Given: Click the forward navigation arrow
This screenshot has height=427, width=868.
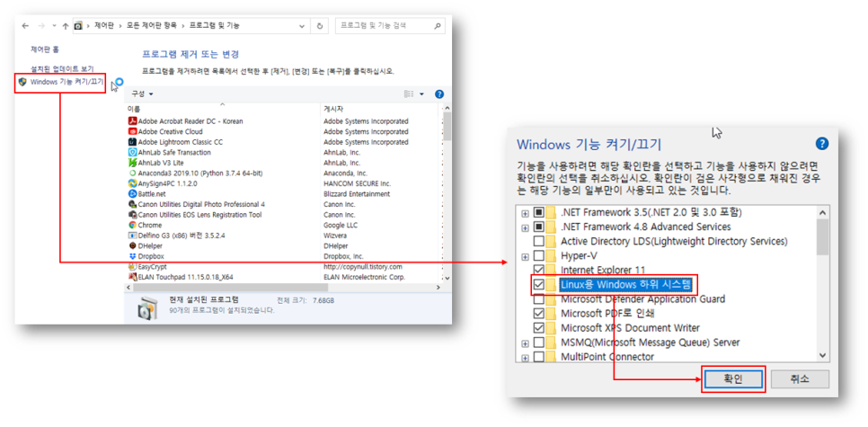Looking at the screenshot, I should pyautogui.click(x=40, y=26).
